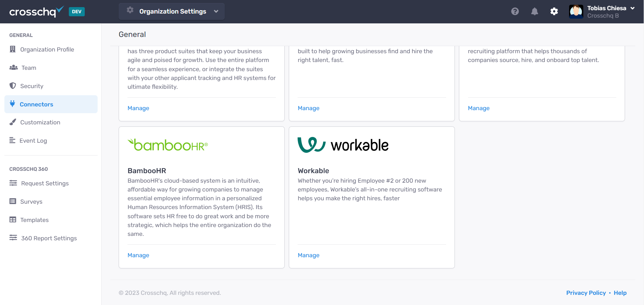Screen dimensions: 644x305
Task: Click the Crosschq B organization name
Action: point(603,16)
